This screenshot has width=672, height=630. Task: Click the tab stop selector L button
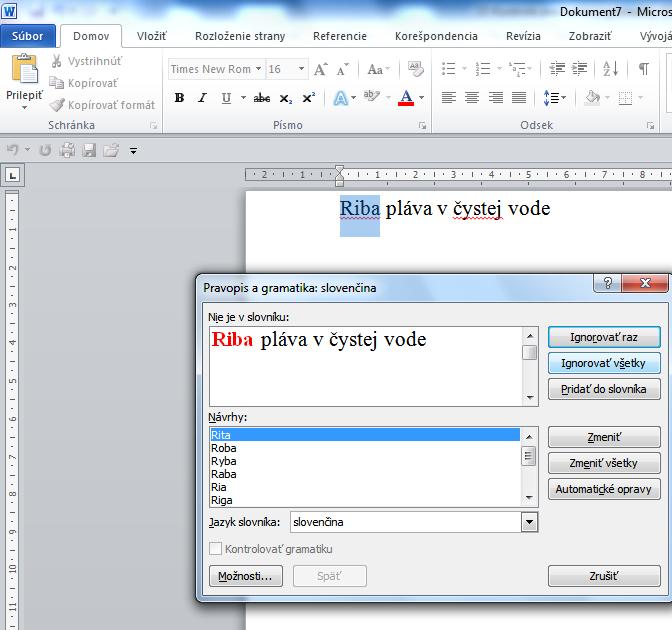(13, 175)
